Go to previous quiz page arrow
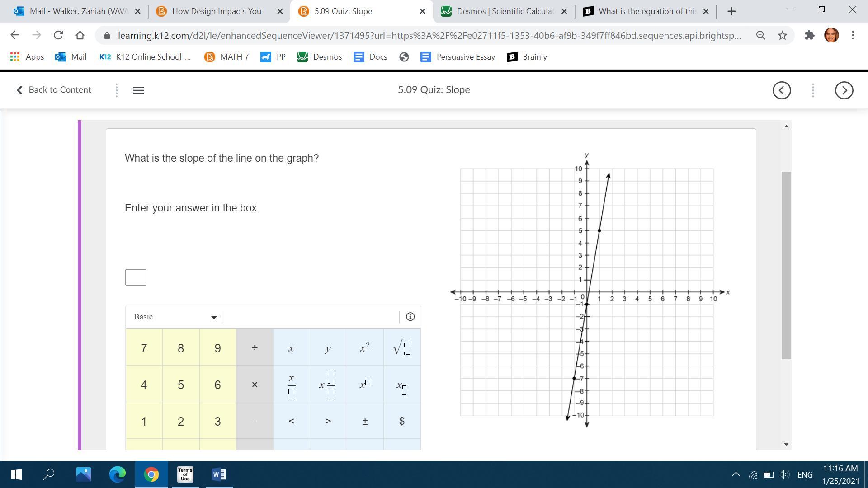 click(782, 90)
